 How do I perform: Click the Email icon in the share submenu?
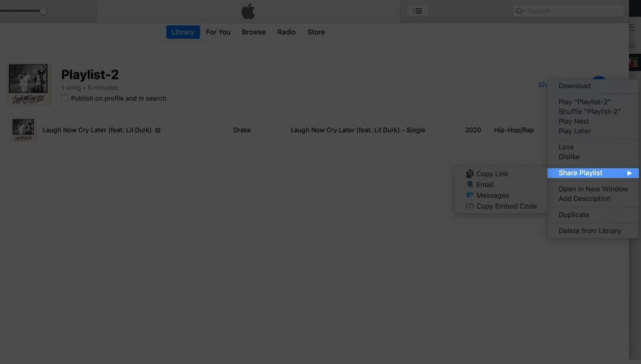point(469,184)
